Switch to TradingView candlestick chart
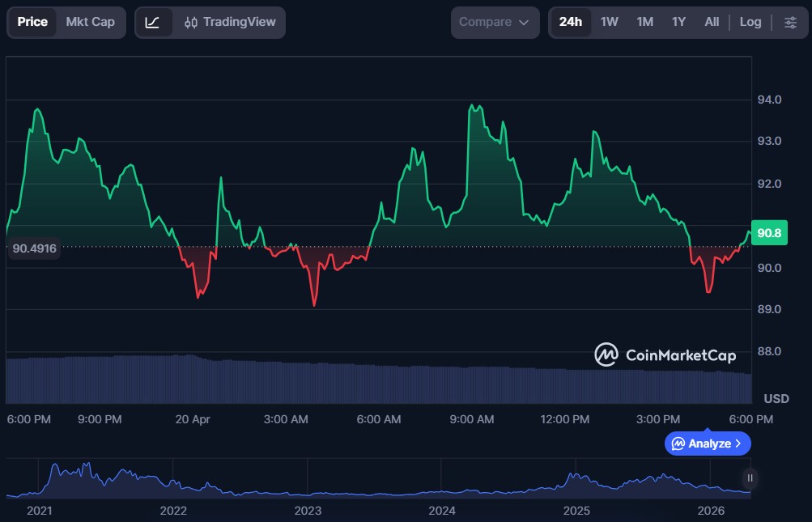The height and width of the screenshot is (522, 812). [230, 22]
